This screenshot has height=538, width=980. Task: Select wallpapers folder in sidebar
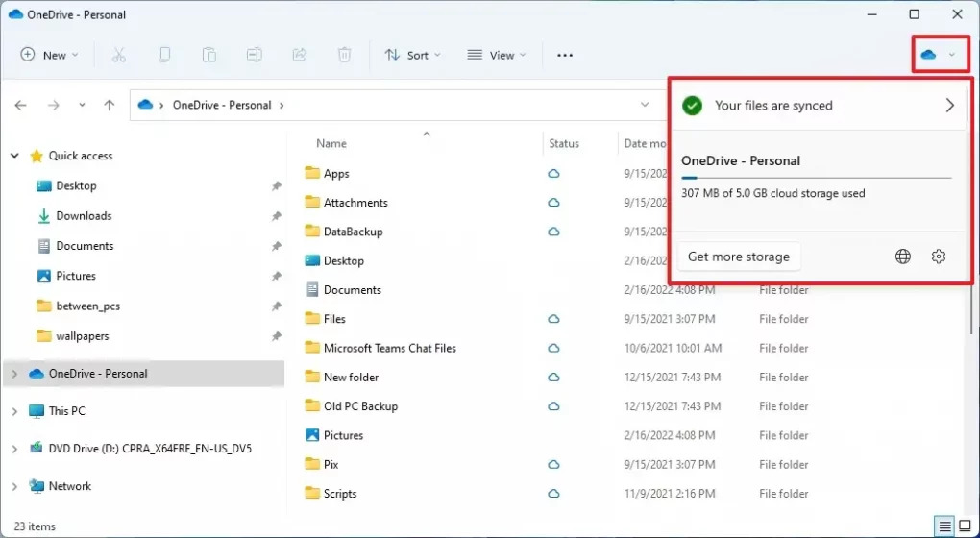coord(83,335)
